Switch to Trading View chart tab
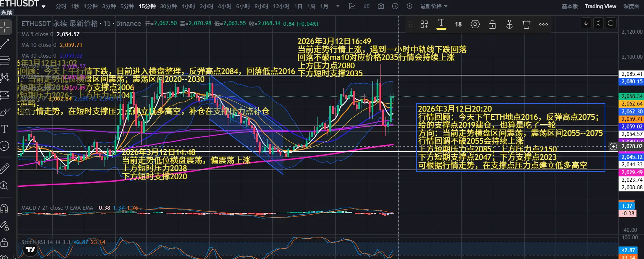644x259 pixels. pyautogui.click(x=601, y=6)
